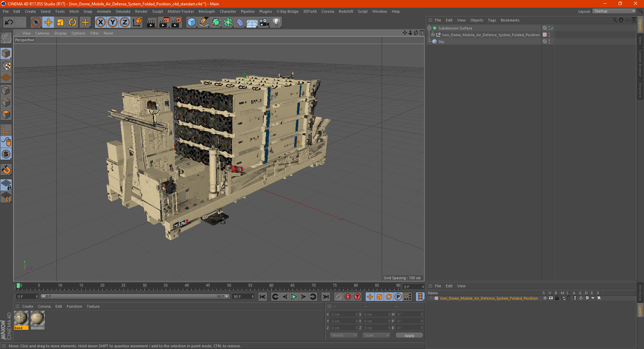Add a Camera object
The height and width of the screenshot is (349, 644).
(x=264, y=22)
